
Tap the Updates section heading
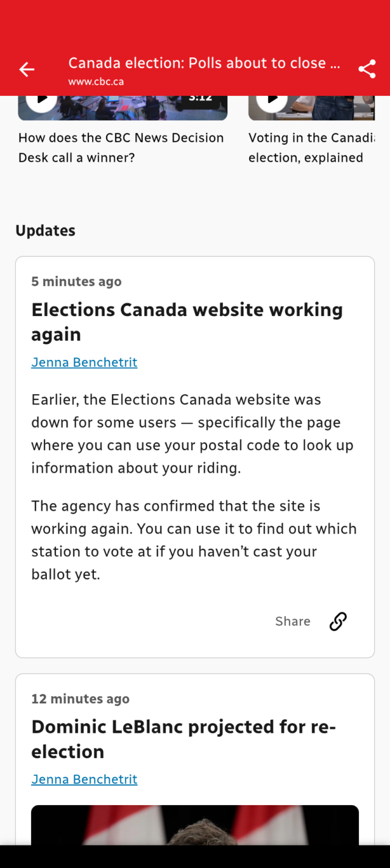46,231
